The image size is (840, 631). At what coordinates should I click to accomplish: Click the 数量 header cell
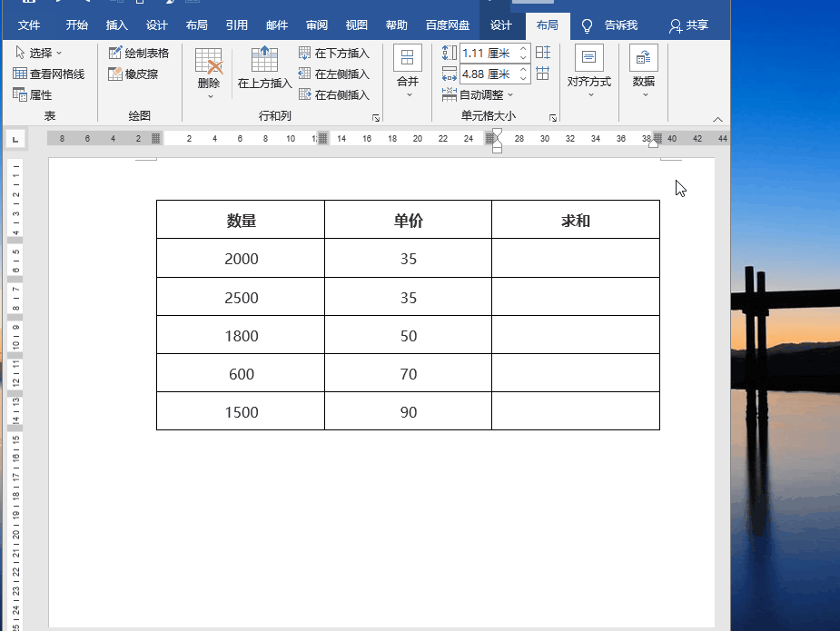coord(241,220)
